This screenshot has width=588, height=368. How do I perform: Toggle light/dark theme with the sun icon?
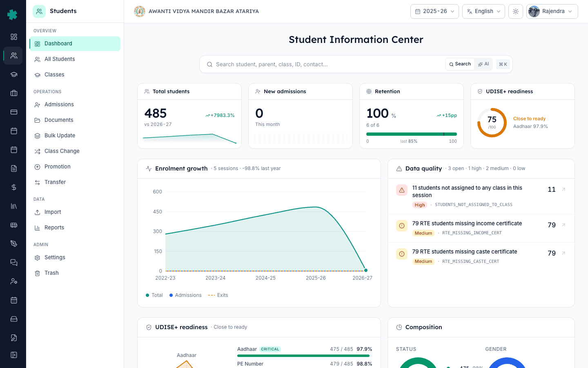516,11
